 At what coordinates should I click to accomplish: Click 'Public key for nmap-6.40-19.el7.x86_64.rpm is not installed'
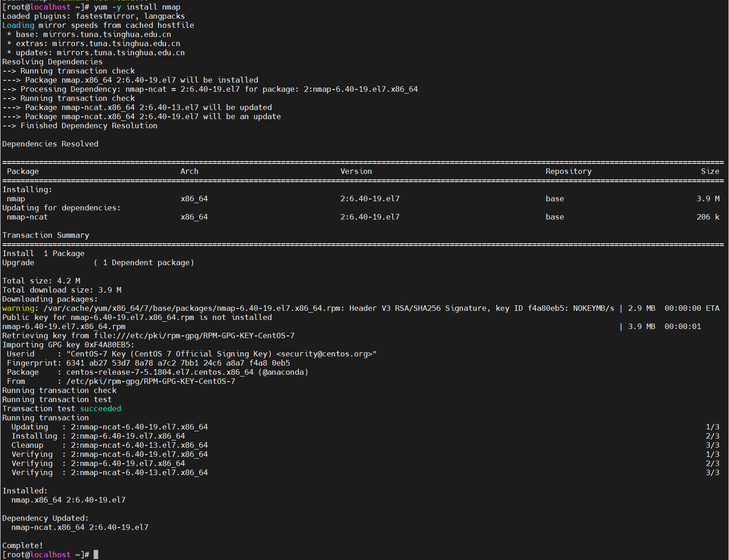(x=137, y=317)
